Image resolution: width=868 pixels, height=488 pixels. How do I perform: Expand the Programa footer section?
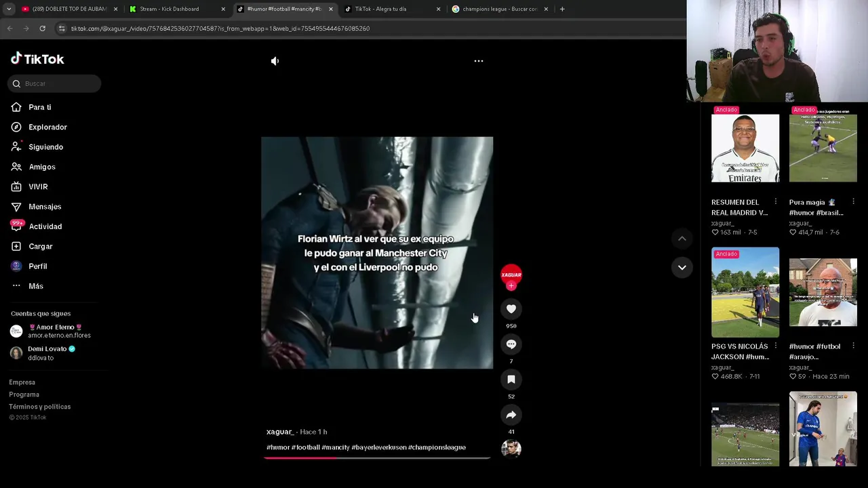pyautogui.click(x=24, y=394)
